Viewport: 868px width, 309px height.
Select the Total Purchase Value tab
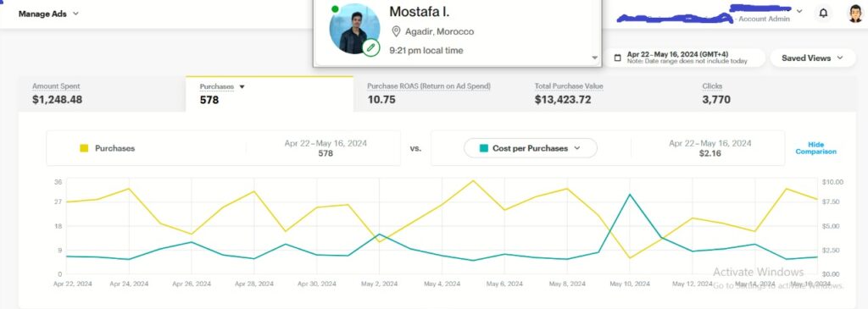pos(604,94)
